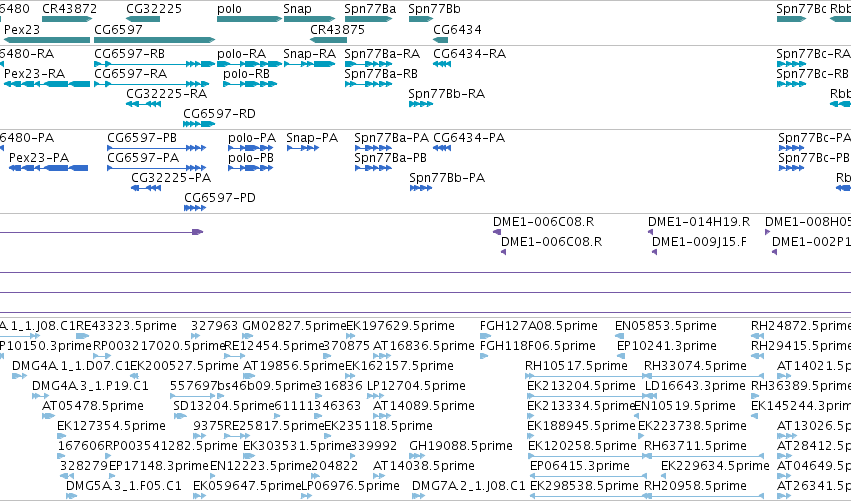Select EST RH10517.5prime
851x501 pixels.
(585, 376)
